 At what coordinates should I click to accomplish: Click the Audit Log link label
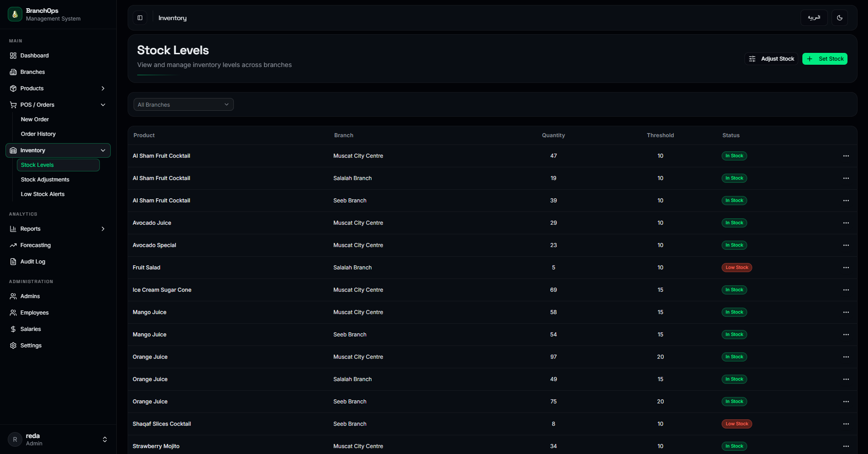tap(33, 262)
